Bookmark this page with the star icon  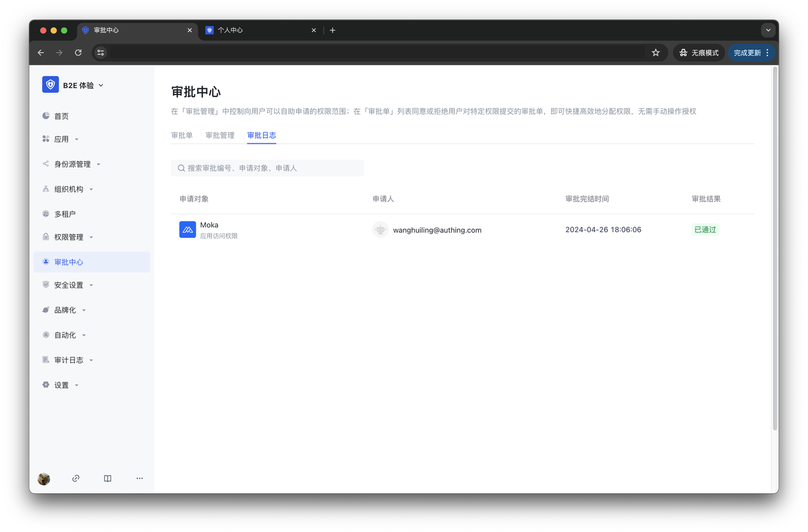[x=655, y=53]
